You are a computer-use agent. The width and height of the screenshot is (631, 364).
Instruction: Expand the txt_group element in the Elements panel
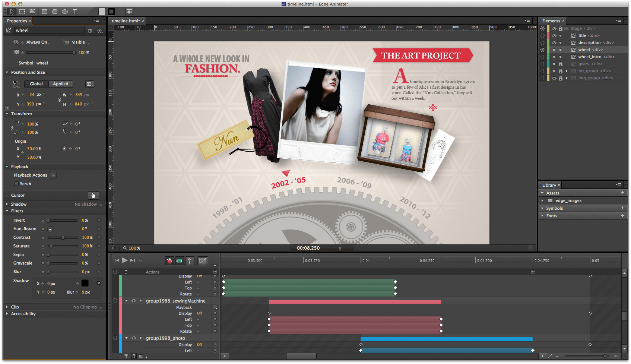tap(567, 70)
